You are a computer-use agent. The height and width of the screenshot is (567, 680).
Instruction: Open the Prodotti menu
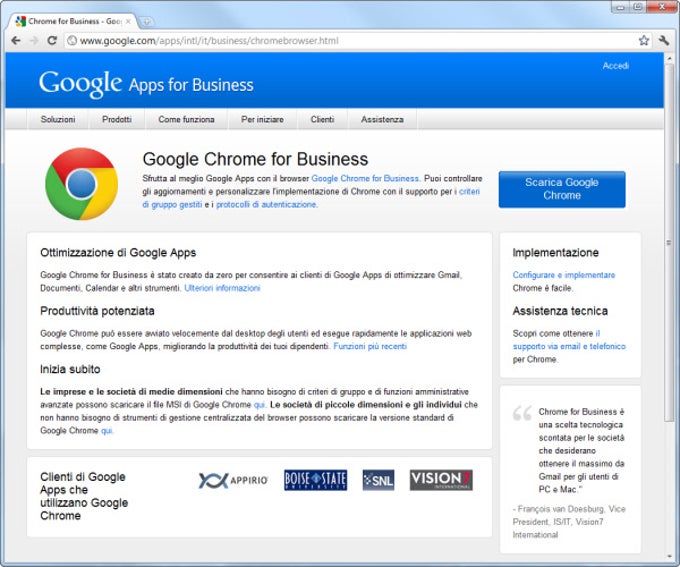tap(117, 119)
